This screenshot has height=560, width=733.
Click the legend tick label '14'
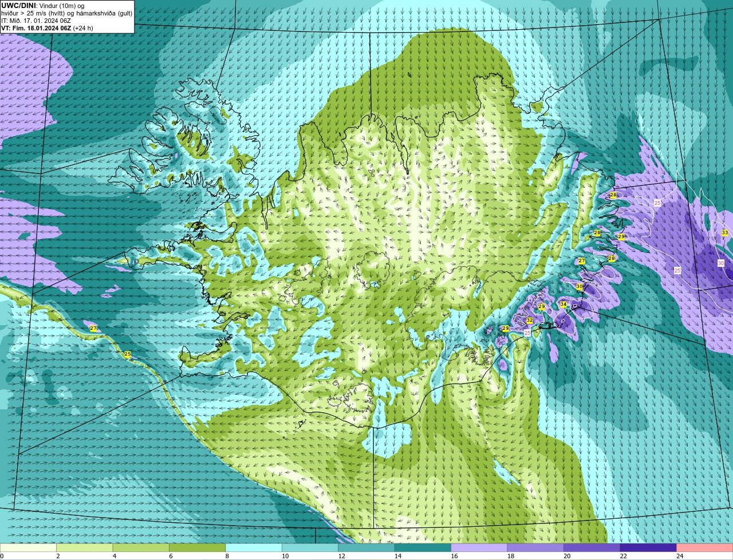[x=397, y=556]
